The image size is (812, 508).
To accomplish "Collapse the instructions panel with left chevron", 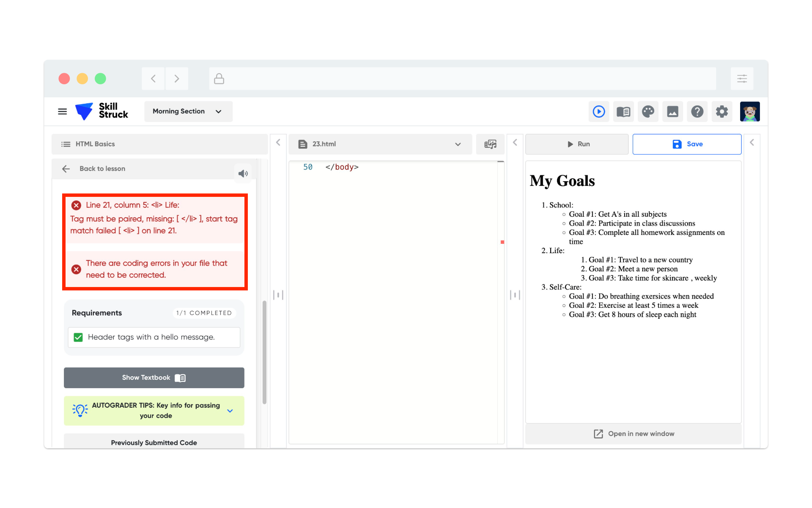I will point(278,143).
